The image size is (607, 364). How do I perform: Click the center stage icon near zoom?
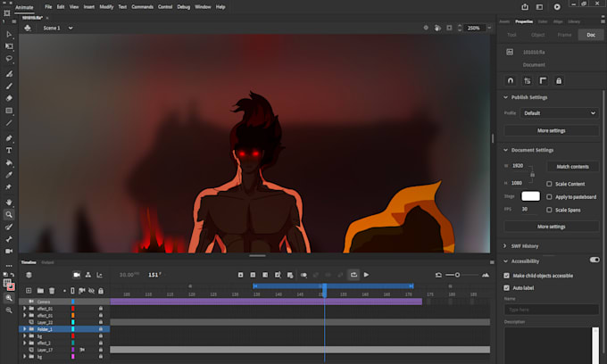426,28
